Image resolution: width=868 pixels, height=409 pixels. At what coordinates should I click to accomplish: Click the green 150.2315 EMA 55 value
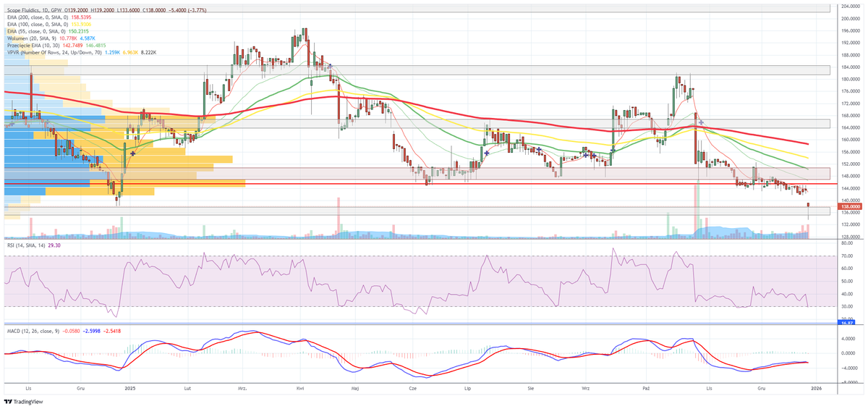[79, 32]
